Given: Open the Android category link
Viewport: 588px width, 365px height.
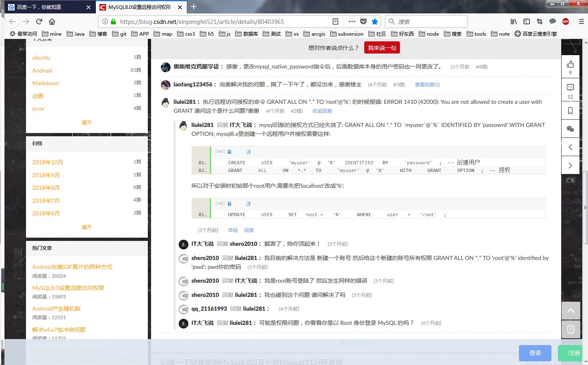Looking at the screenshot, I should pyautogui.click(x=42, y=71).
